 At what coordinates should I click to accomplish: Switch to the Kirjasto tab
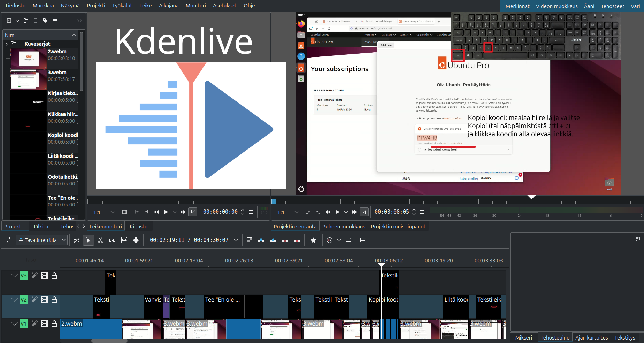click(139, 227)
